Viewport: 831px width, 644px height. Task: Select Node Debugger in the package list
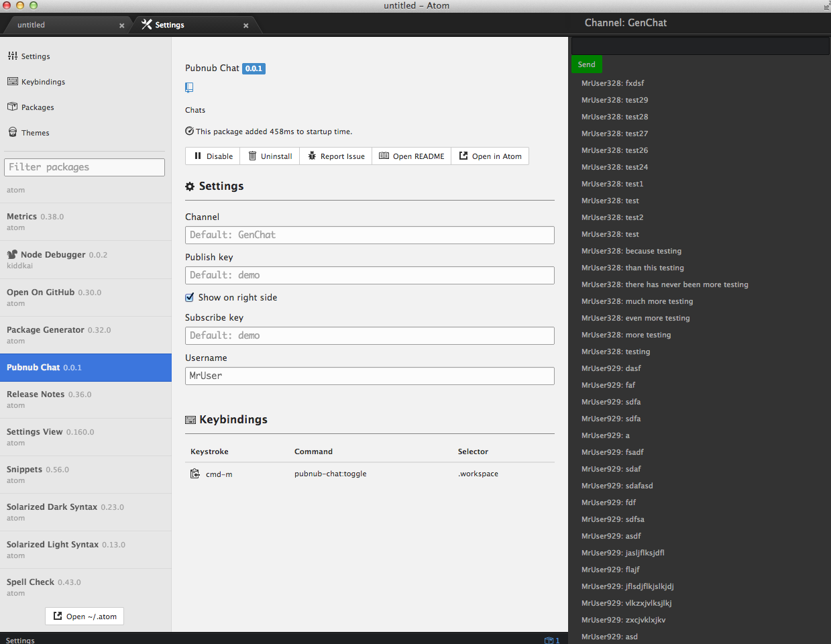tap(53, 255)
